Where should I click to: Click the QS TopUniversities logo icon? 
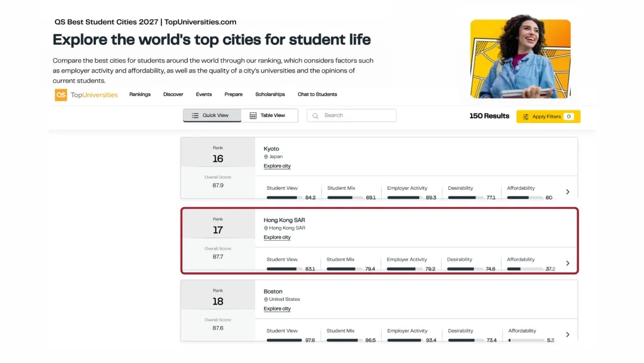[61, 95]
